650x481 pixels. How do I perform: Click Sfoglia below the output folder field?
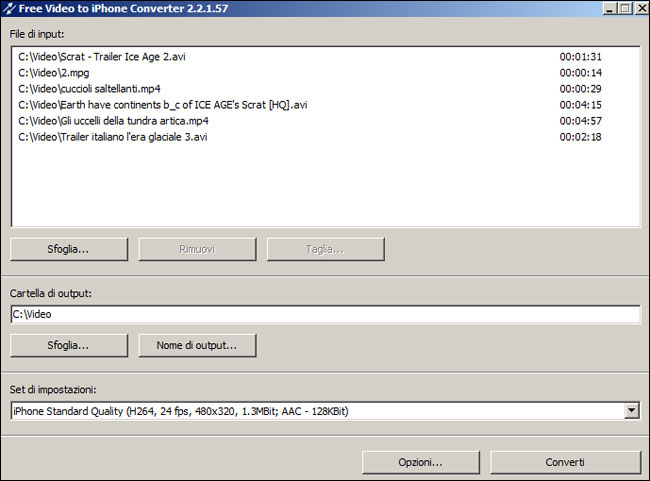(x=69, y=345)
